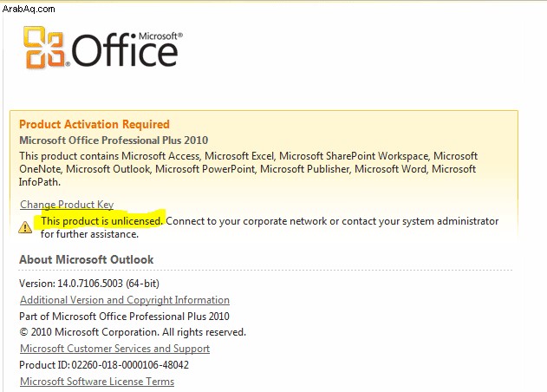
Task: Click the Microsoft Office logo
Action: coord(103,47)
